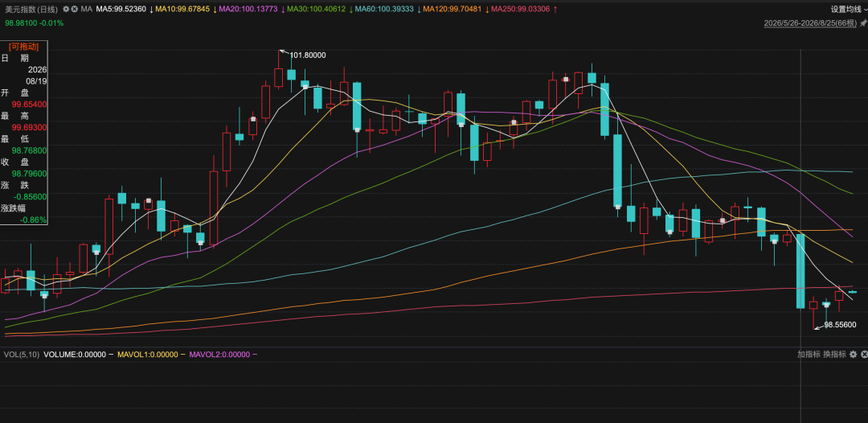Image resolution: width=868 pixels, height=423 pixels.
Task: Click closing price 98.79600 in info panel
Action: tap(30, 173)
